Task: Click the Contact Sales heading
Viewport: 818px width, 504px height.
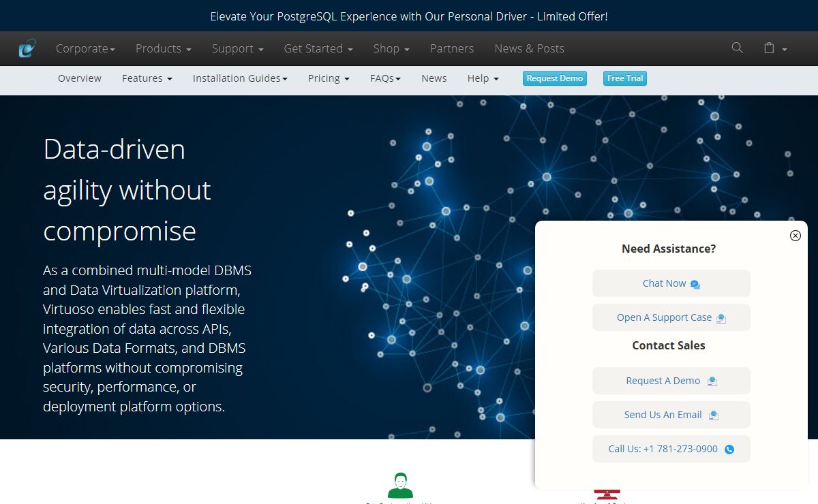Action: click(x=669, y=345)
